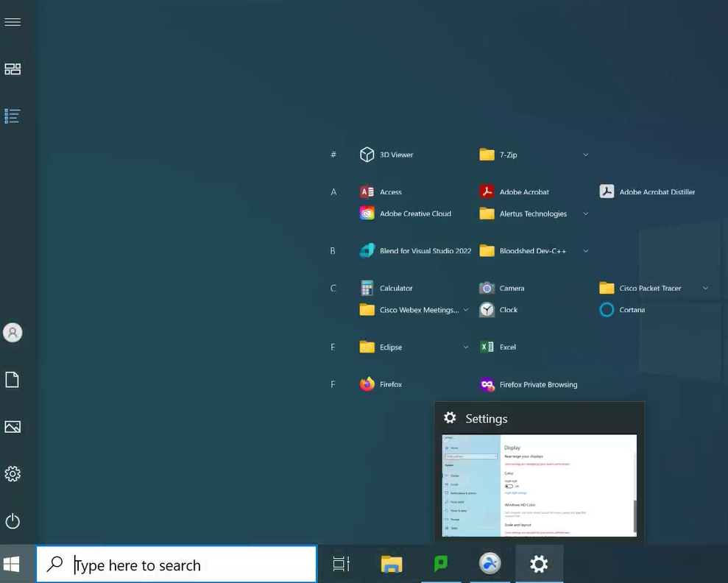
Task: Open Blend for Visual Studio 2022
Action: [x=425, y=250]
